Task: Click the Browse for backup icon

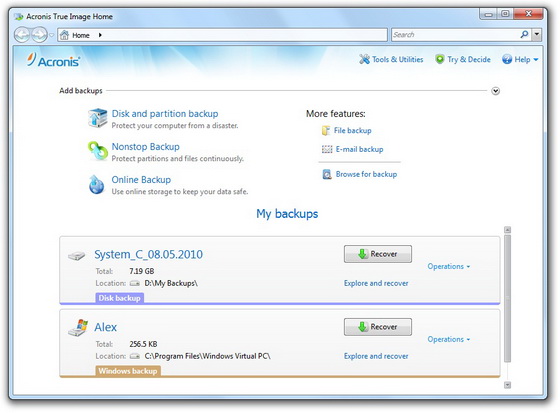Action: click(x=327, y=174)
